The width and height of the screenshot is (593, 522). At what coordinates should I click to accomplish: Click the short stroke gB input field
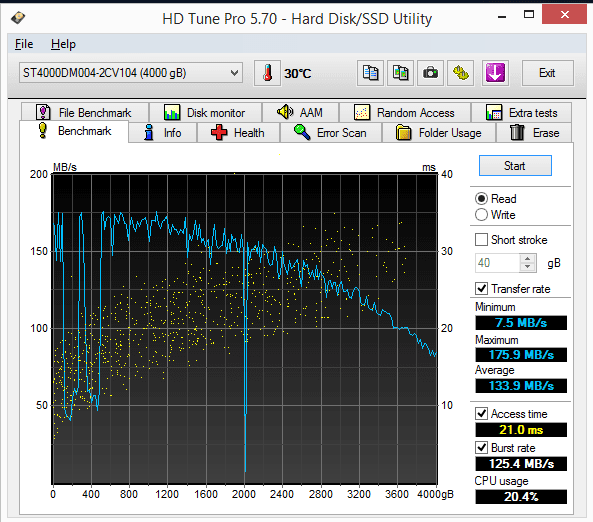498,263
